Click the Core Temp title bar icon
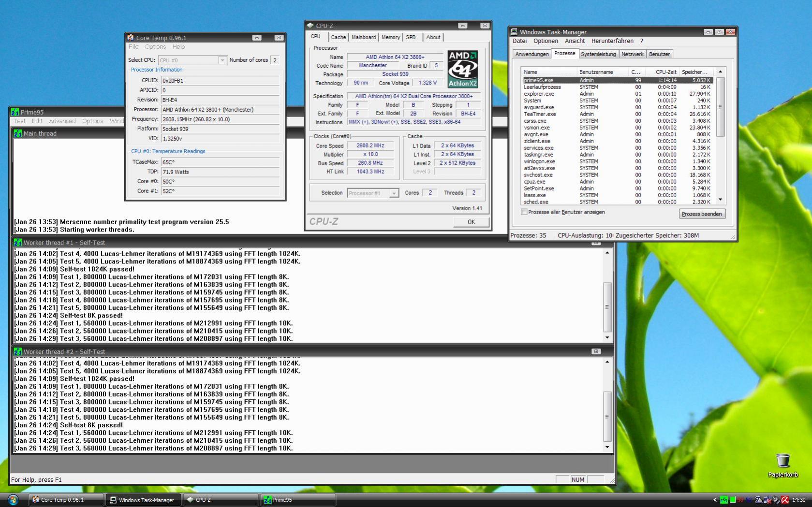The image size is (812, 507). point(131,38)
